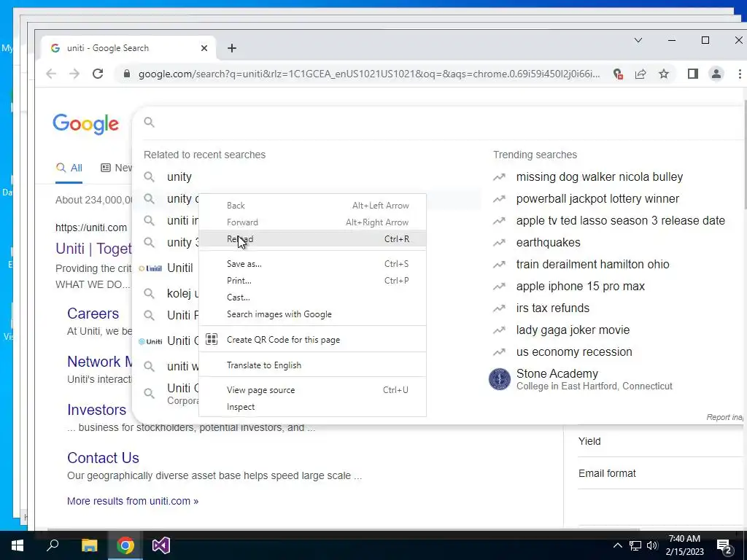747x560 pixels.
Task: Choose Search images with Google
Action: coord(312,314)
